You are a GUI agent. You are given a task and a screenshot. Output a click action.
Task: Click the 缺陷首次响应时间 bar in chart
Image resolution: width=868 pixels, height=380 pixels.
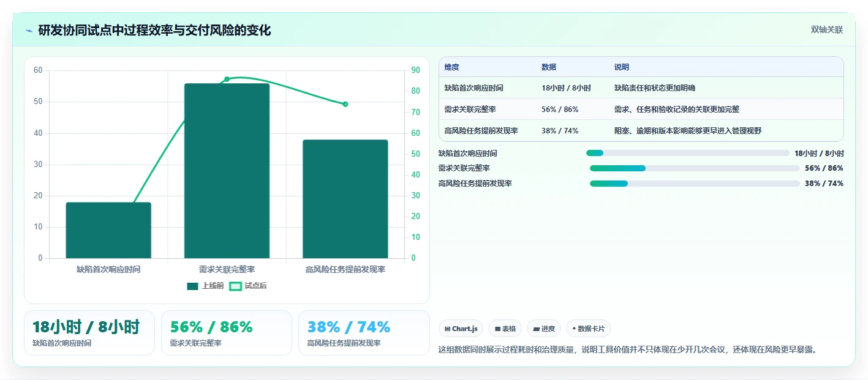click(108, 230)
